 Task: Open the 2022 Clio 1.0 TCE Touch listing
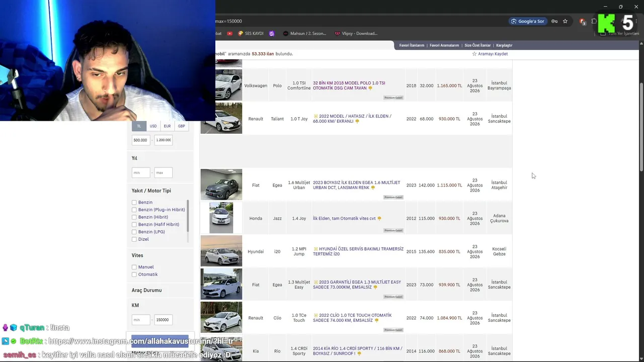352,318
